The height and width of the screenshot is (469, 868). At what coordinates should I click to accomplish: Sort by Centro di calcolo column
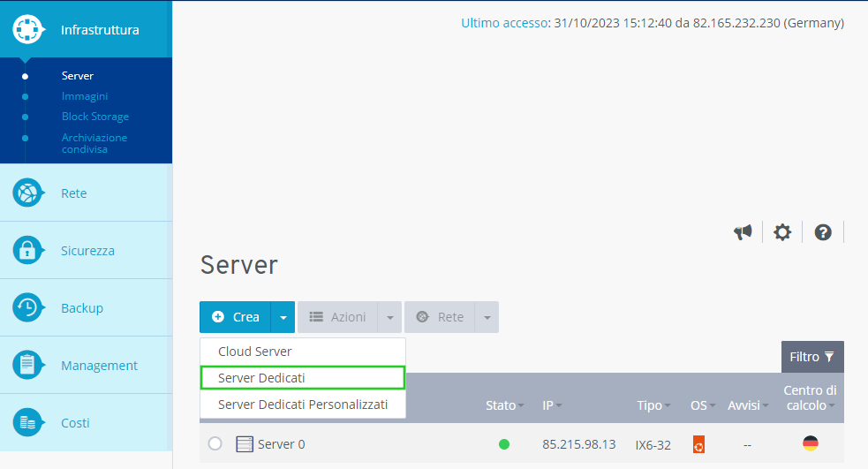[810, 397]
